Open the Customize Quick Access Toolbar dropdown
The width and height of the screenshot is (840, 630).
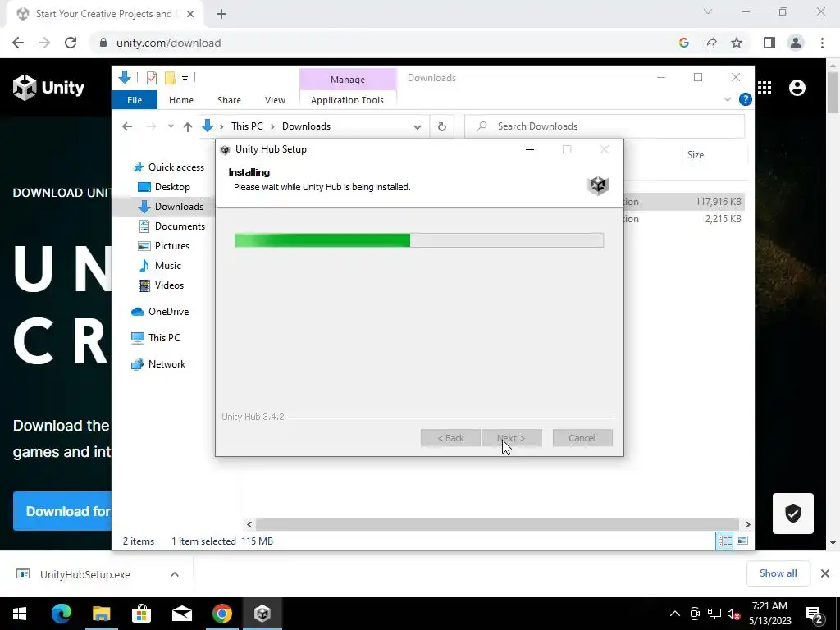tap(185, 79)
